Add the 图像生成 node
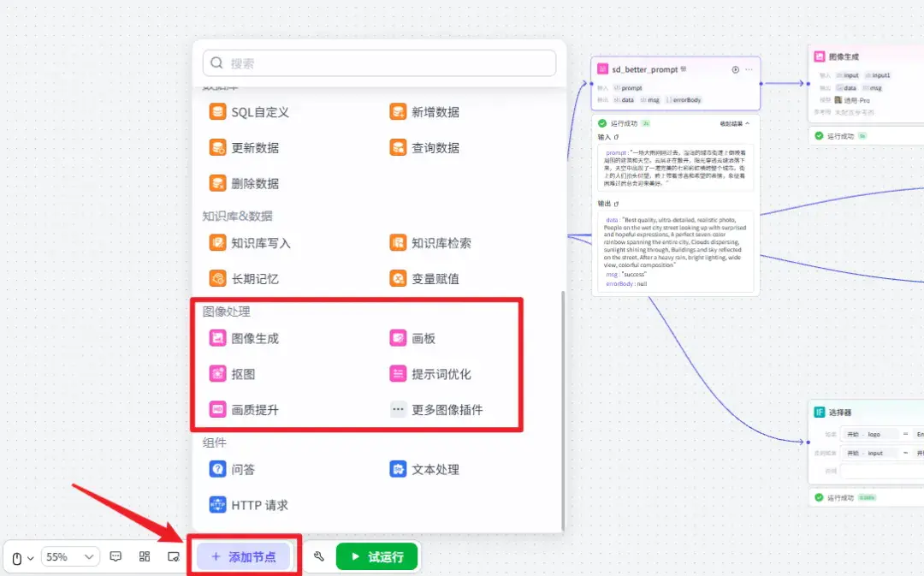Viewport: 924px width, 576px height. click(x=244, y=338)
